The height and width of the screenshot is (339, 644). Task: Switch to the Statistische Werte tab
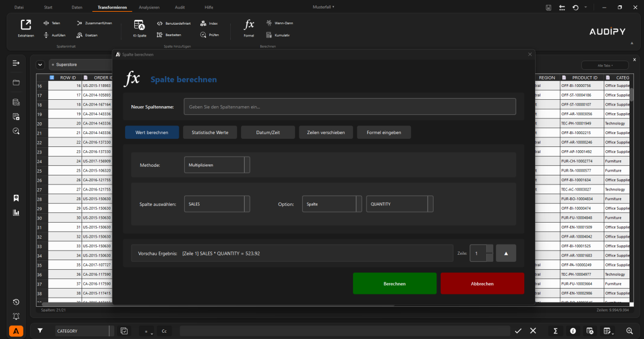tap(210, 132)
